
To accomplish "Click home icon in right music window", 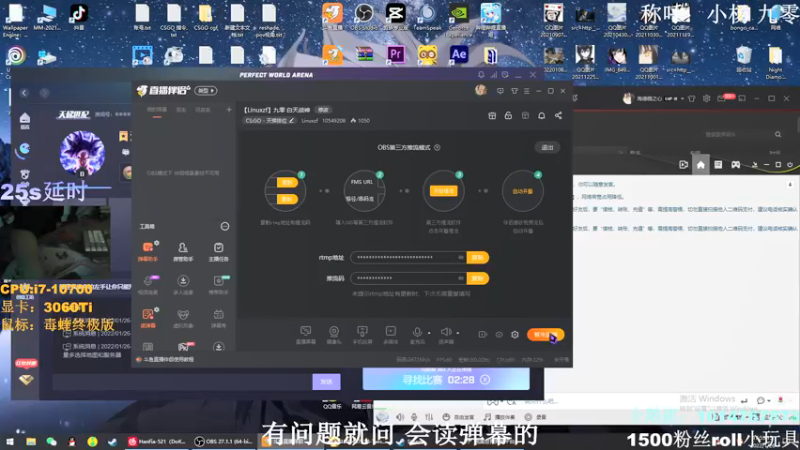I will [x=701, y=165].
